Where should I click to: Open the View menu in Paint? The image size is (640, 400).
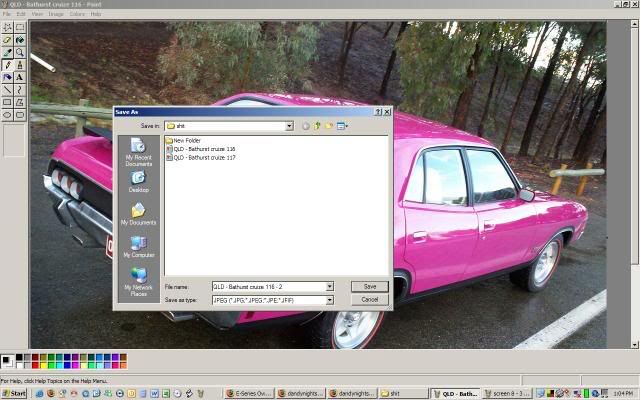pyautogui.click(x=37, y=14)
